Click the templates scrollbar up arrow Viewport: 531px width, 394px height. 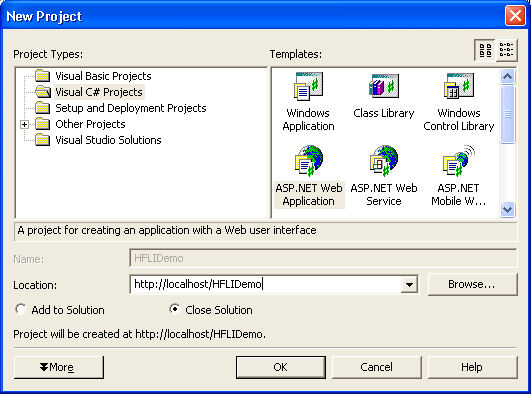(x=507, y=76)
